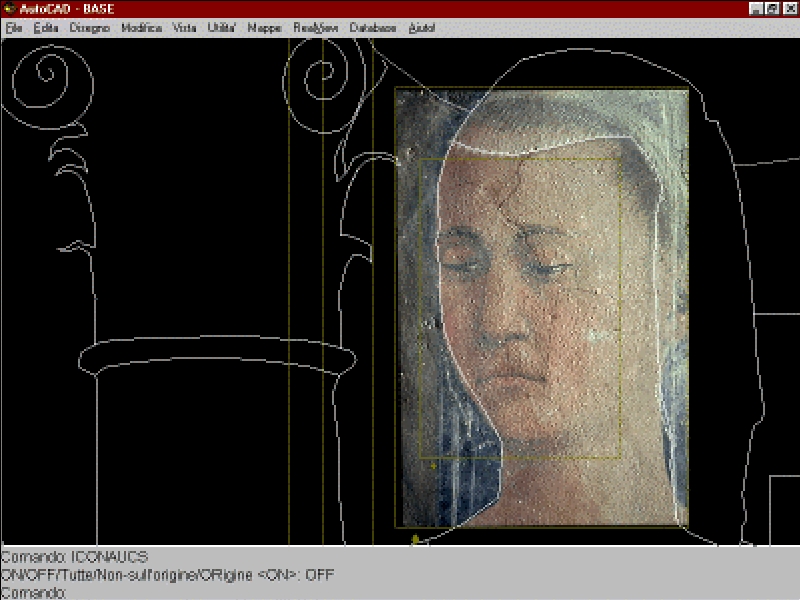Restore down the AutoCAD window
This screenshot has width=800, height=600.
coord(772,9)
